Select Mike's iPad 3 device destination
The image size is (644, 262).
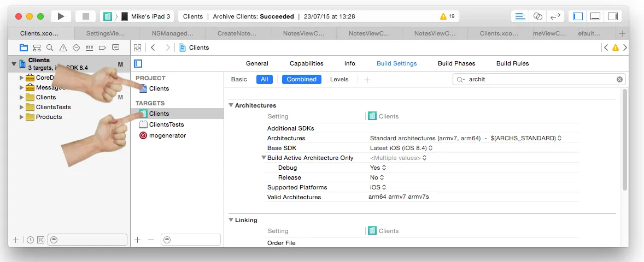click(x=146, y=17)
